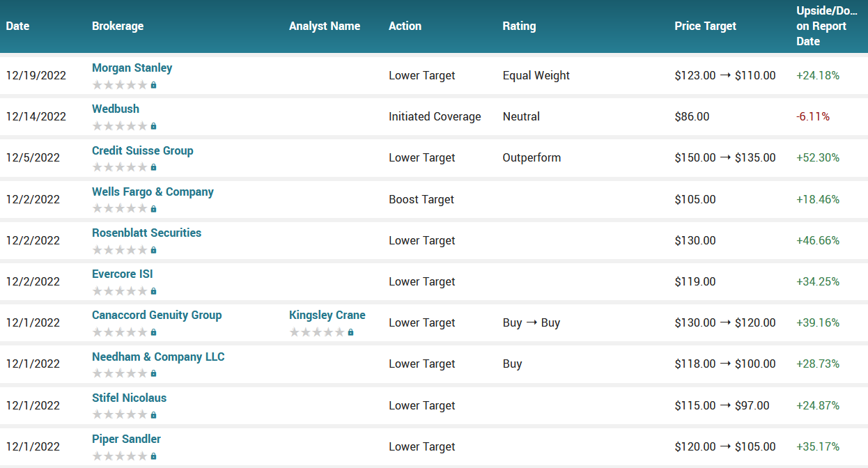868x468 pixels.
Task: Click lock icon under Morgan Stanley
Action: pyautogui.click(x=153, y=85)
